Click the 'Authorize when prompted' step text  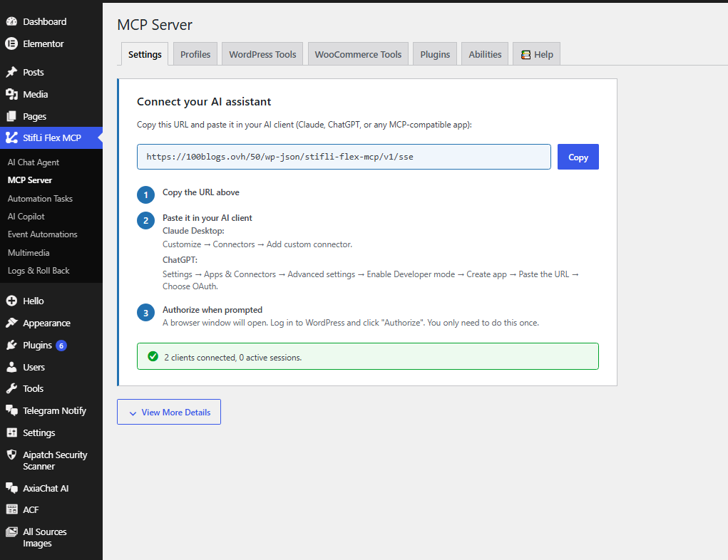pos(212,310)
